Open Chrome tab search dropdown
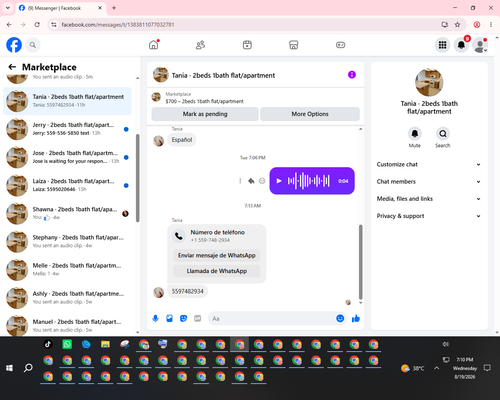Image resolution: width=500 pixels, height=400 pixels. (8, 8)
